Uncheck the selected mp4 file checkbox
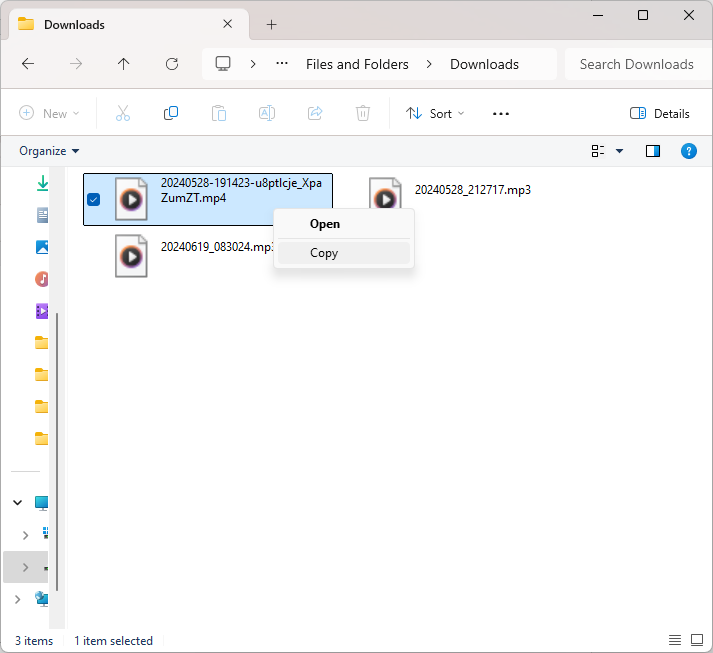The image size is (713, 653). coord(94,199)
